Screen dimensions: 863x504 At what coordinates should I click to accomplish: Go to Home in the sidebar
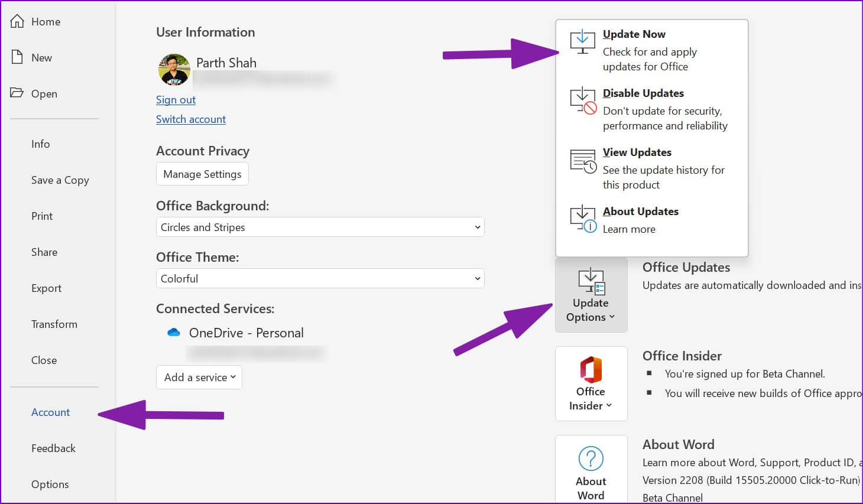pyautogui.click(x=46, y=22)
